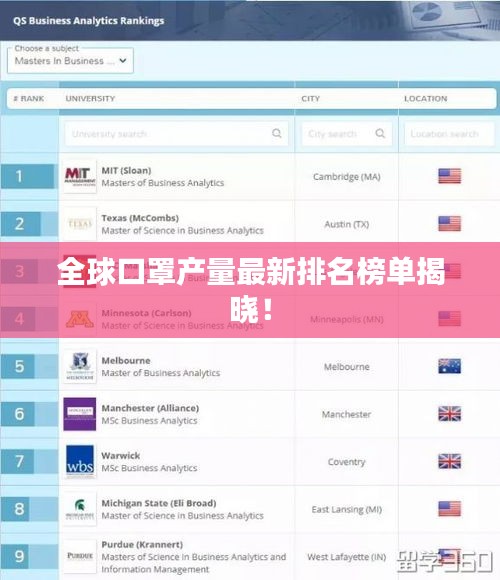Click the magnifier icon in City search
Screen dimensions: 500x580
point(380,133)
